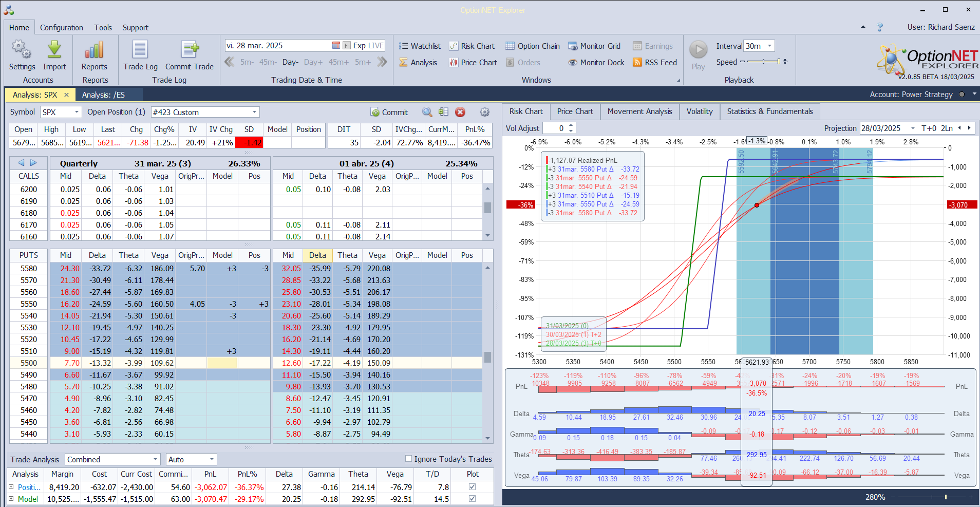Click the puts chain vertical scrollbar
Screen dimensions: 980x507
(487, 352)
